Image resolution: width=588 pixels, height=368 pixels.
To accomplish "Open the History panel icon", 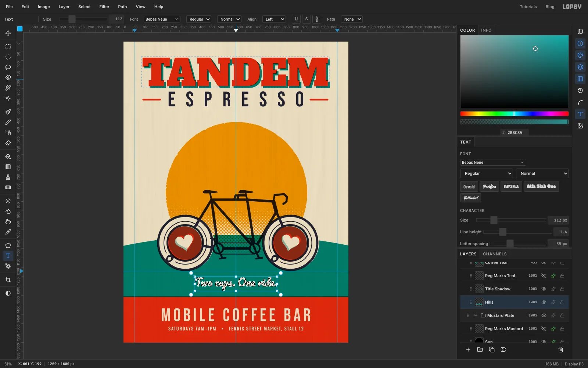I will [x=580, y=91].
